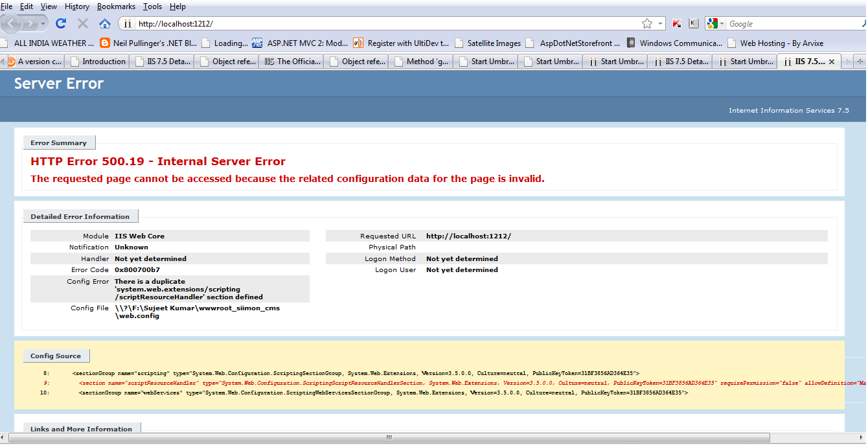Open the AspDotNetStorefront bookmark

point(574,43)
